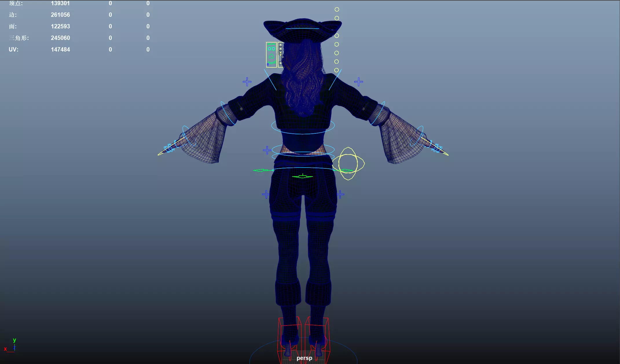Select the red right foot box control
620x364 pixels.
(318, 340)
